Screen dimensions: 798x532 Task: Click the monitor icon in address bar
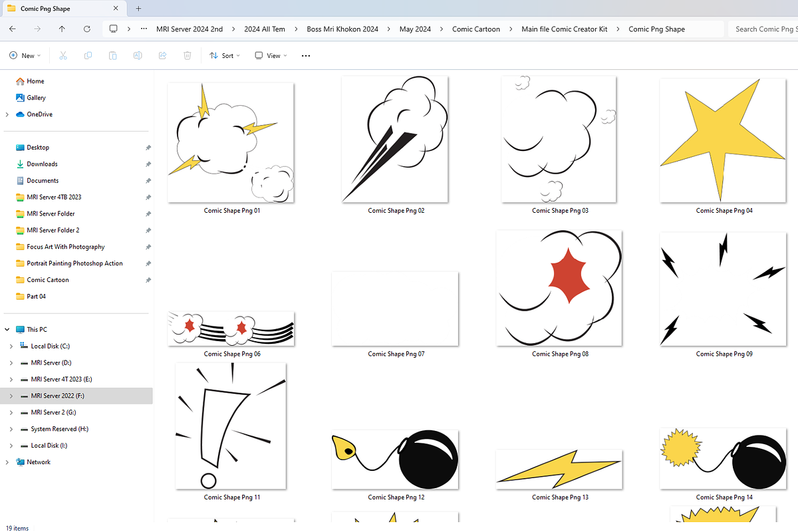114,29
